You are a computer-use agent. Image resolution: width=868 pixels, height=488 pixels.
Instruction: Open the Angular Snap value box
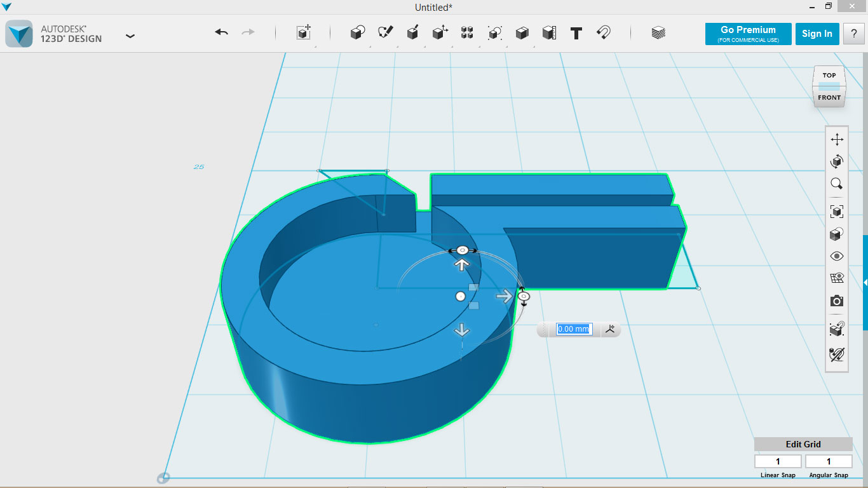pos(829,461)
